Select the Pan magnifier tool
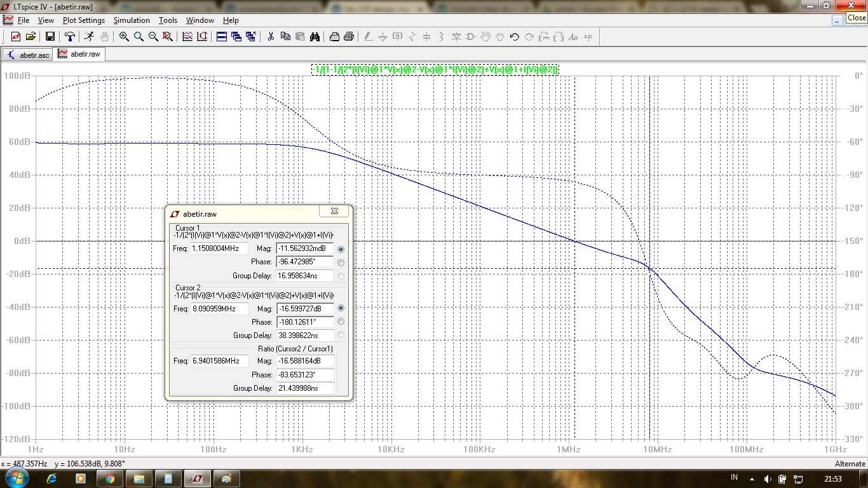This screenshot has width=868, height=488. [x=139, y=37]
